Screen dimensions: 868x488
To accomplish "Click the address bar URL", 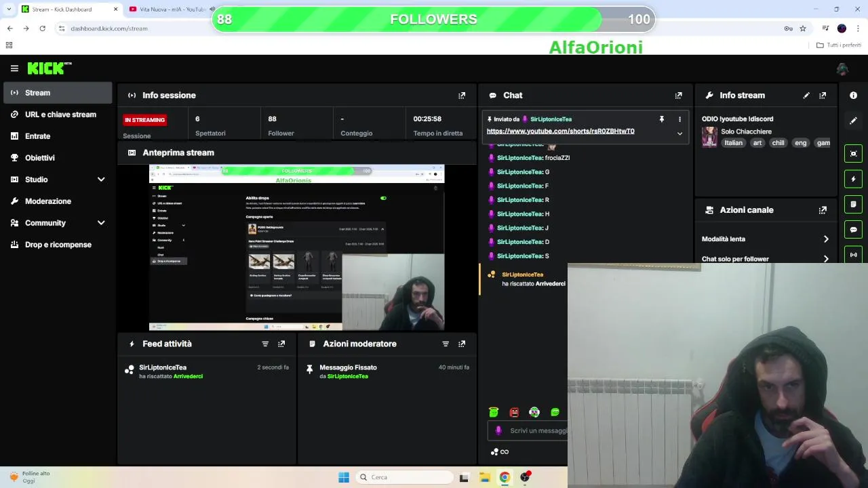I will click(x=109, y=28).
